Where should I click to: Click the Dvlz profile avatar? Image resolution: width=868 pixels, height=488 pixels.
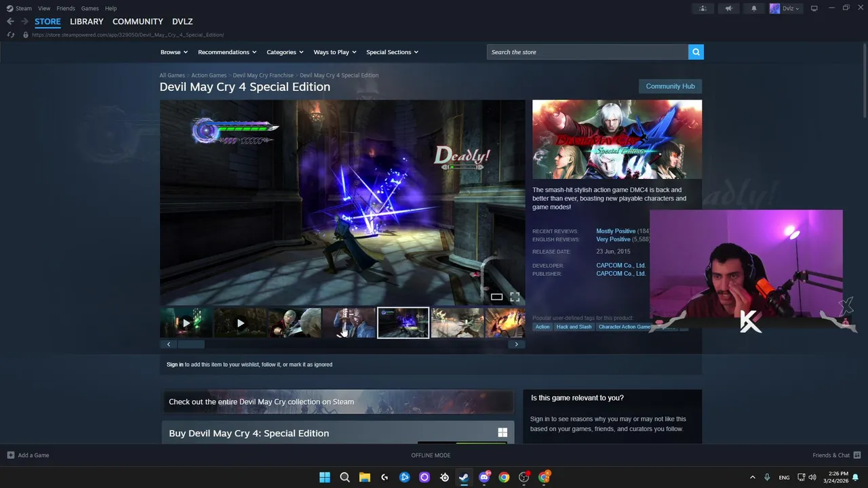775,8
